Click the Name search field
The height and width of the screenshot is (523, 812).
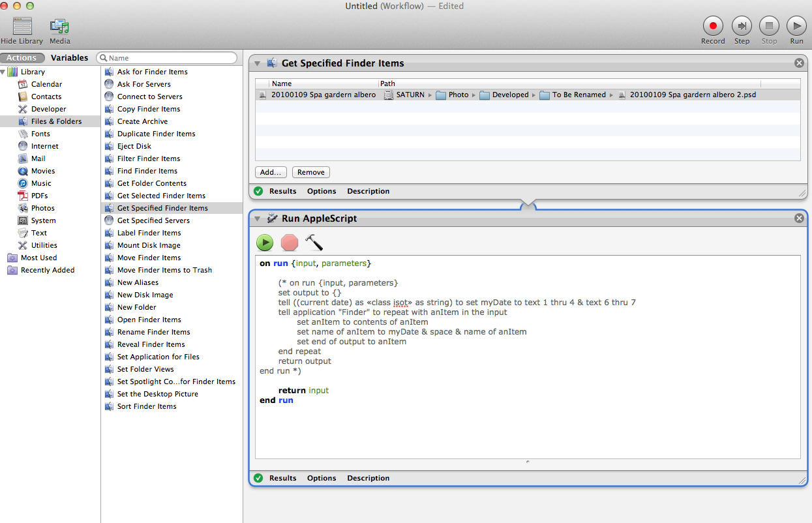tap(167, 58)
